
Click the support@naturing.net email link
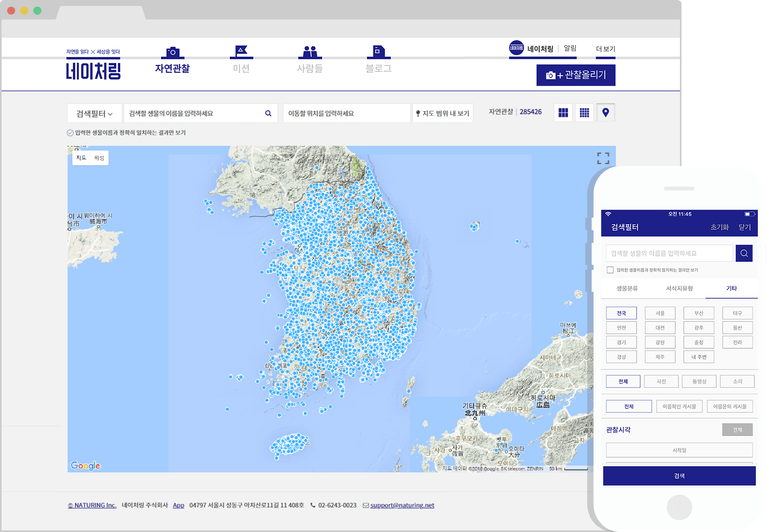(x=402, y=505)
